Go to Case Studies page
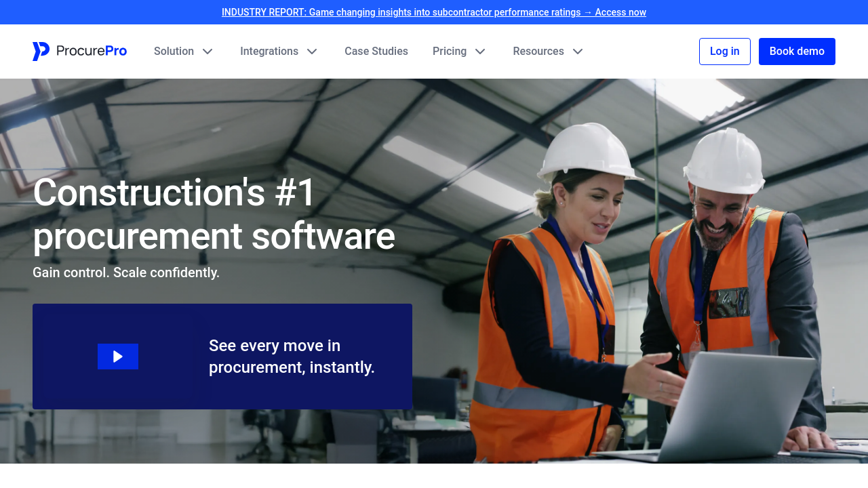 pyautogui.click(x=376, y=52)
